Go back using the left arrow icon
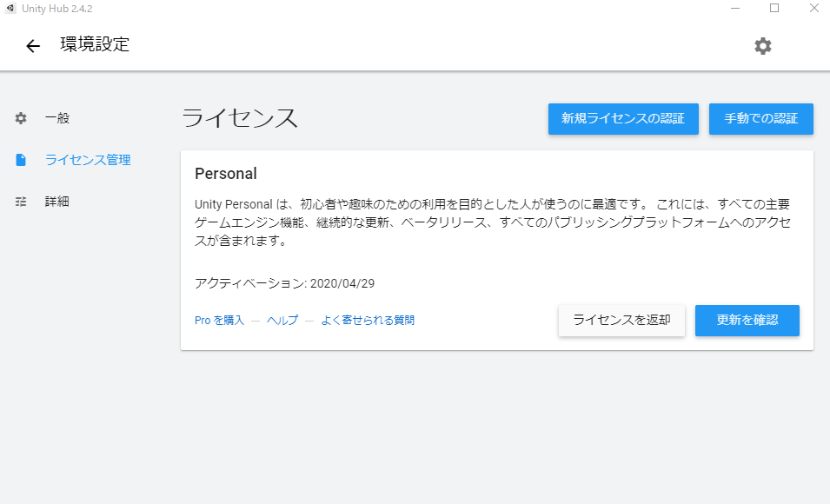 [x=33, y=46]
